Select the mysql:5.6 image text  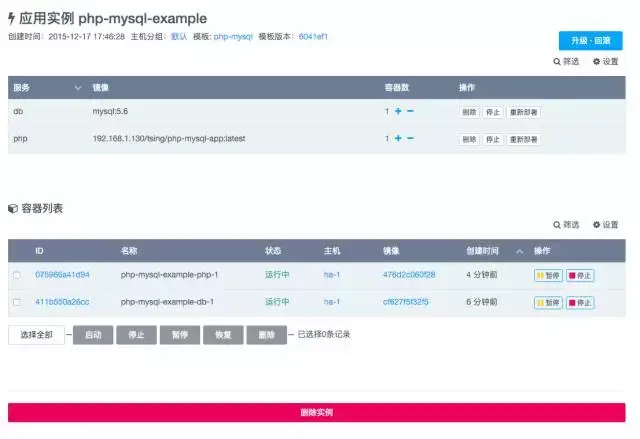click(110, 111)
